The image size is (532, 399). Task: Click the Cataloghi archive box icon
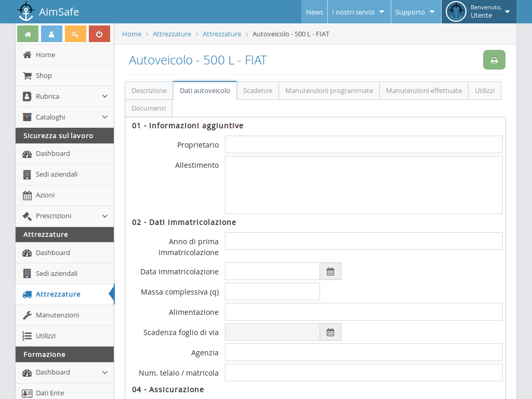[x=27, y=117]
